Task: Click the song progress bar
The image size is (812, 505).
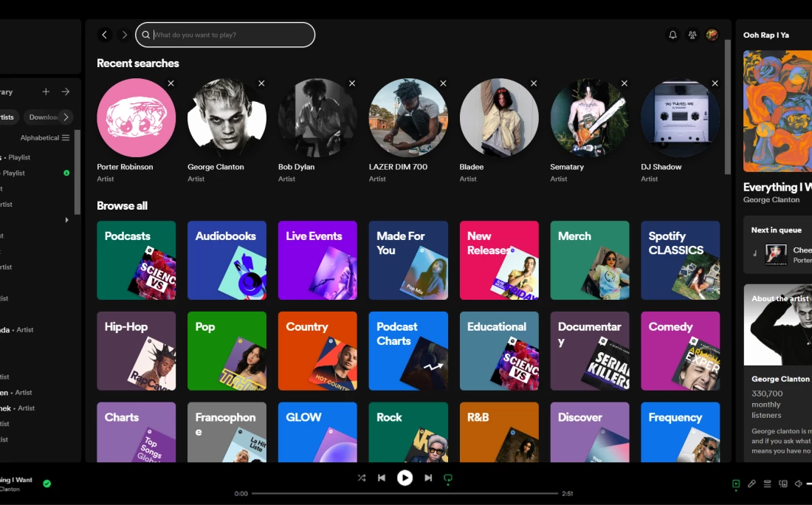Action: click(405, 493)
